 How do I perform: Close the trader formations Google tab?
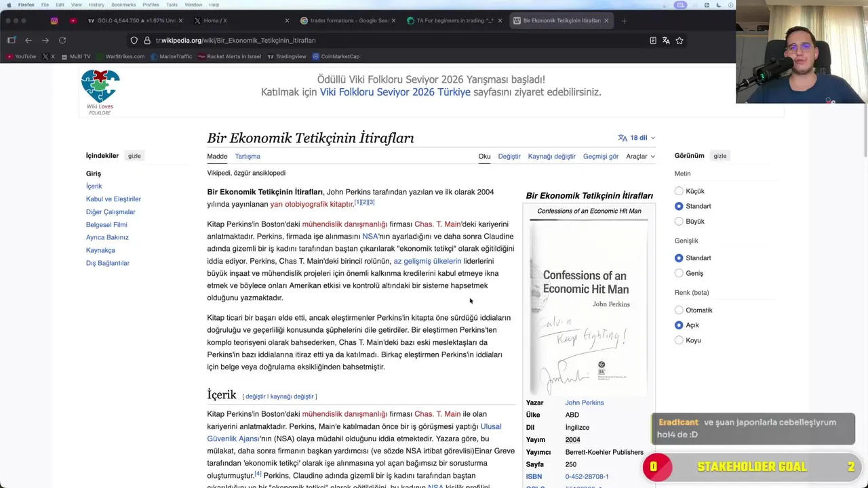coord(394,20)
